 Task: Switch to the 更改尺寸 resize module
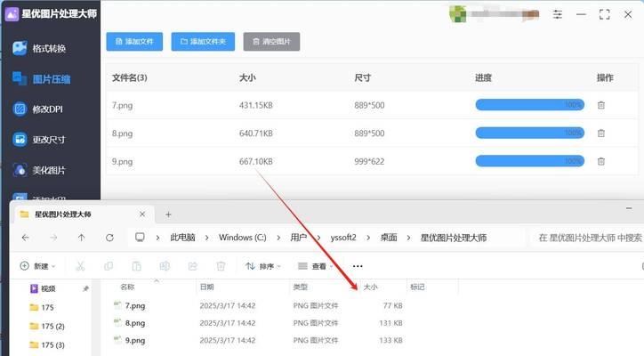(38, 140)
